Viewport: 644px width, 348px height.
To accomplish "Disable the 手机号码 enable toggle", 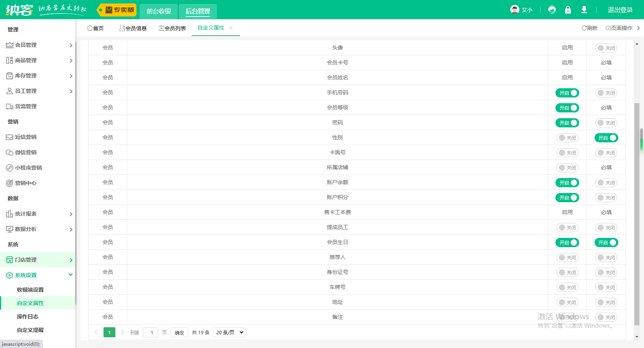I will [567, 93].
